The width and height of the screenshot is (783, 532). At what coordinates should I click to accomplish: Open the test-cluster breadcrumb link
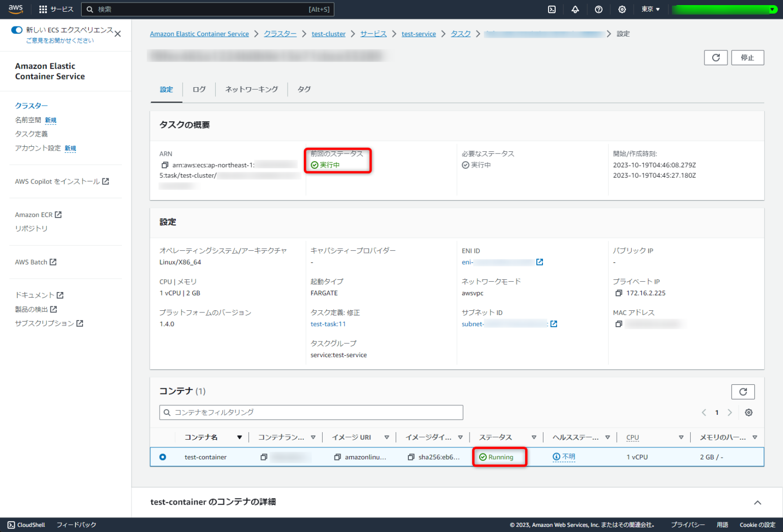(x=328, y=34)
